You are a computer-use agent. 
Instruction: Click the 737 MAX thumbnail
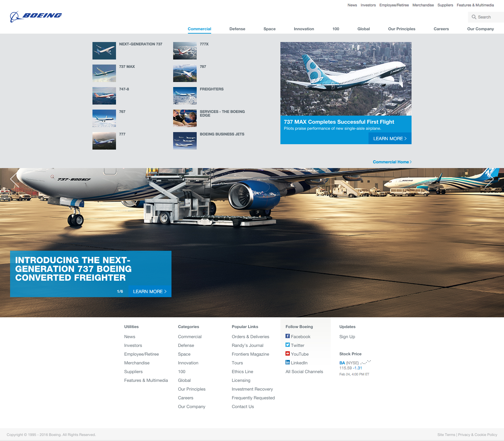(x=104, y=73)
